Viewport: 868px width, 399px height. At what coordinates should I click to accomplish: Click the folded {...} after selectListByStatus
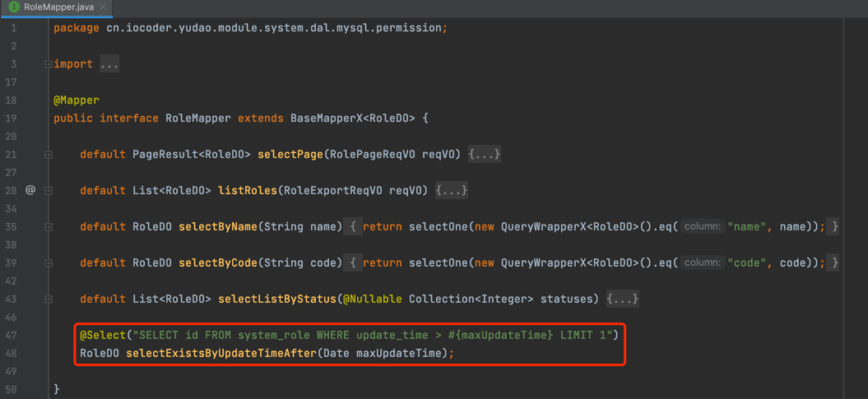tap(623, 299)
